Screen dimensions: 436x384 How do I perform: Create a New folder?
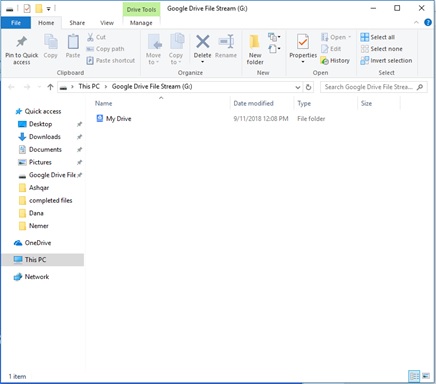coord(255,49)
